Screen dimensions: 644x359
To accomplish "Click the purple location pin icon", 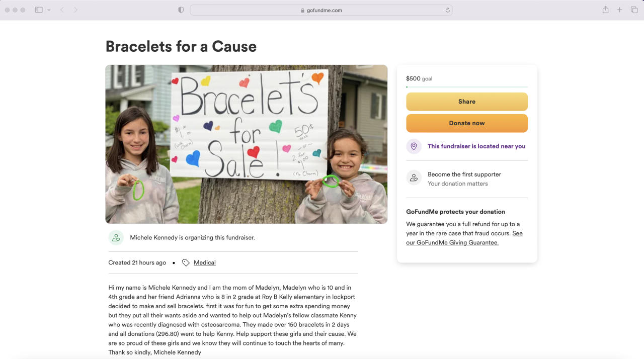I will (x=414, y=146).
